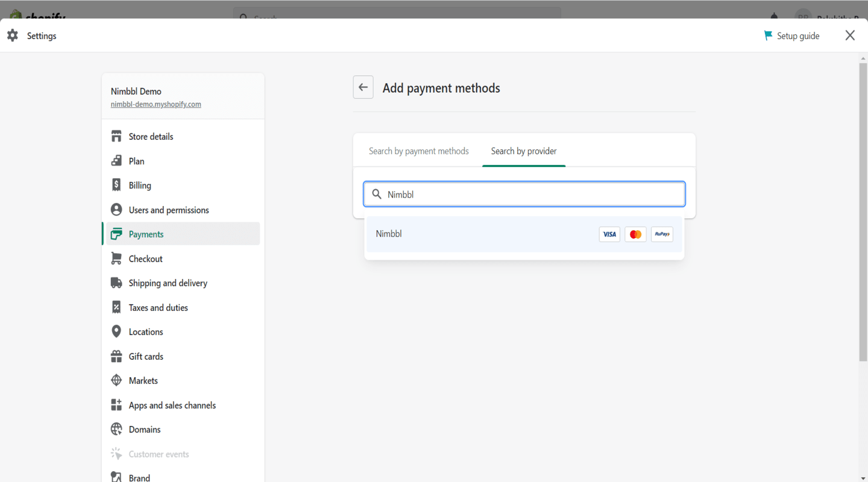Click the Taxes and duties receipt icon

[x=116, y=307]
